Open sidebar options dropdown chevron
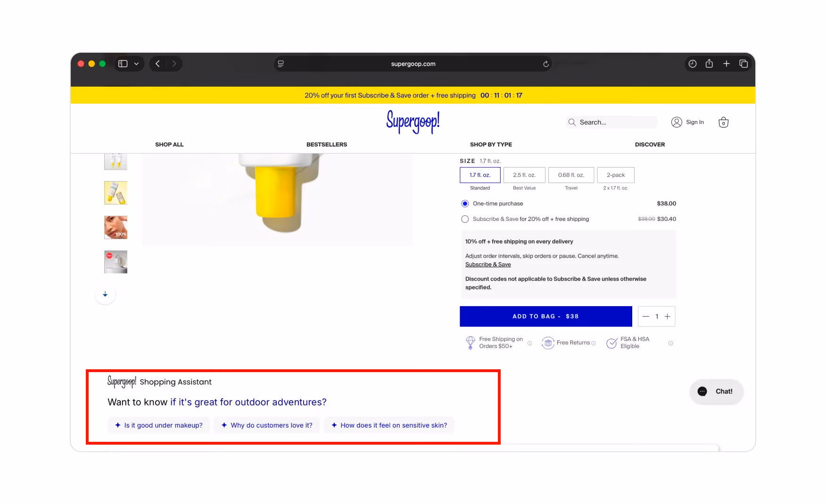The width and height of the screenshot is (826, 504). click(x=136, y=64)
